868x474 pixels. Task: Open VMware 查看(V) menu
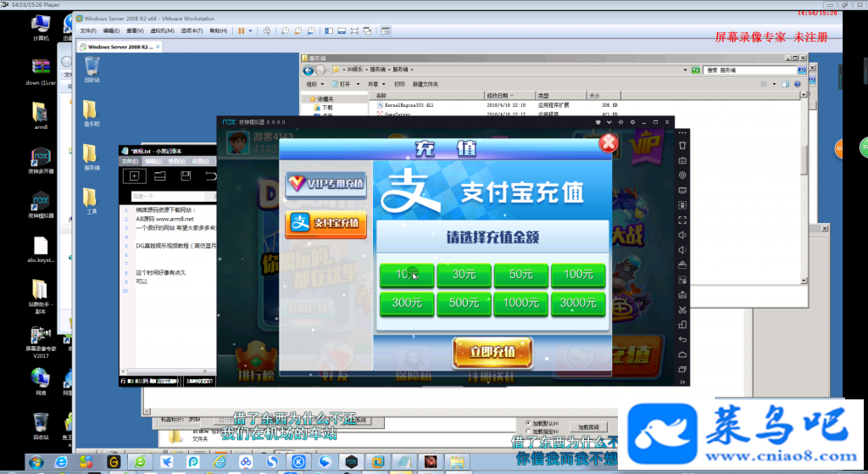[x=135, y=31]
